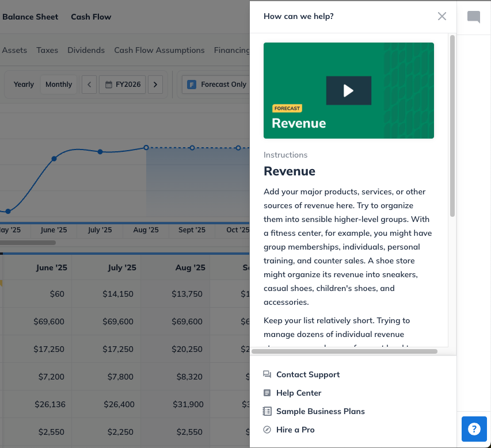491x448 pixels.
Task: Open the Taxes sub-tab
Action: (x=47, y=50)
